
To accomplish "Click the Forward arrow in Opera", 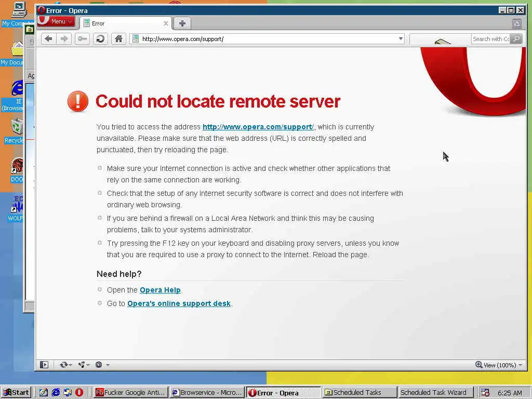I will pos(64,38).
